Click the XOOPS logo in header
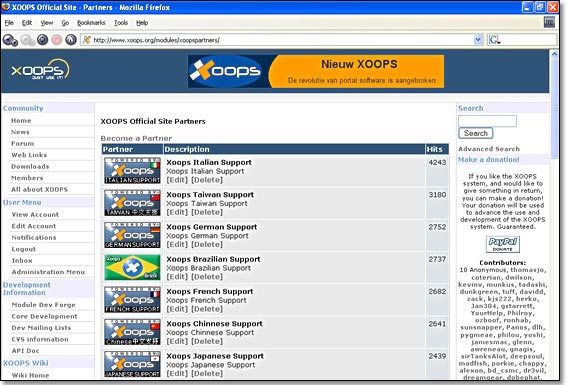 [40, 70]
